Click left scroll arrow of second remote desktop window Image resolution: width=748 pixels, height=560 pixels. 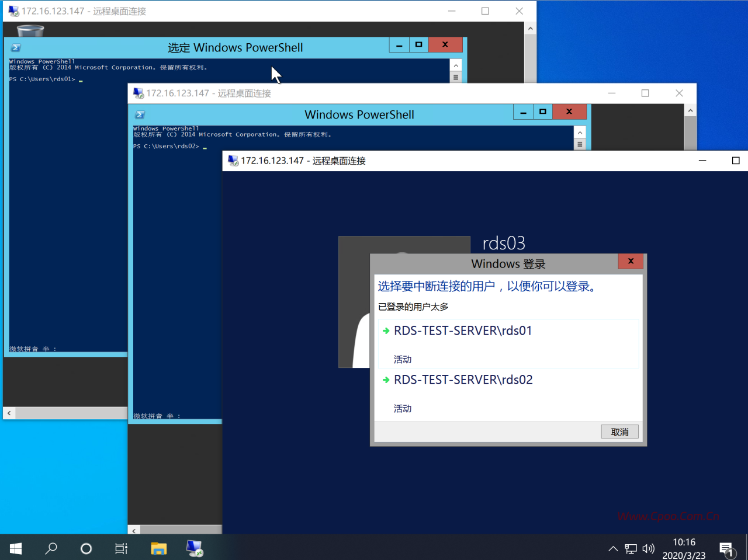click(134, 530)
